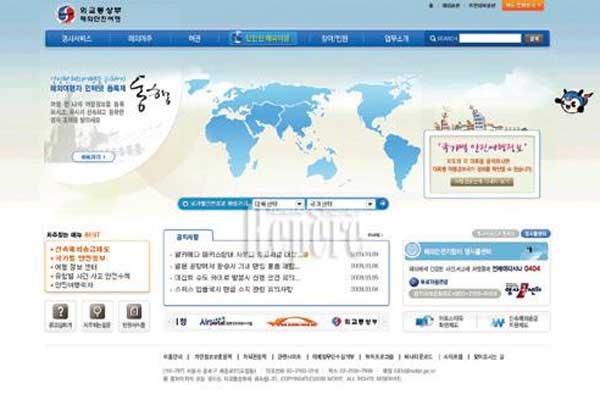Click the left blue icon button below call center
The height and width of the screenshot is (400, 600).
coord(440,322)
